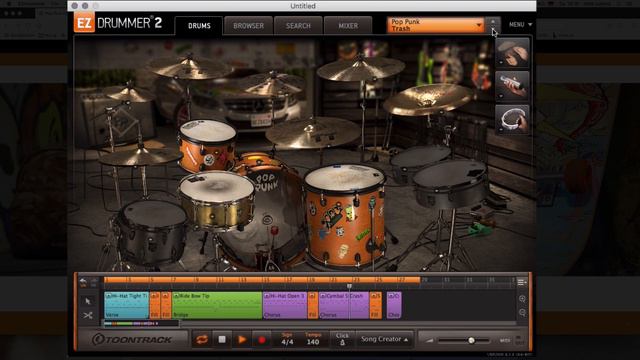Screen dimensions: 640x360
Task: Open the Tempo 140 field
Action: (x=313, y=339)
